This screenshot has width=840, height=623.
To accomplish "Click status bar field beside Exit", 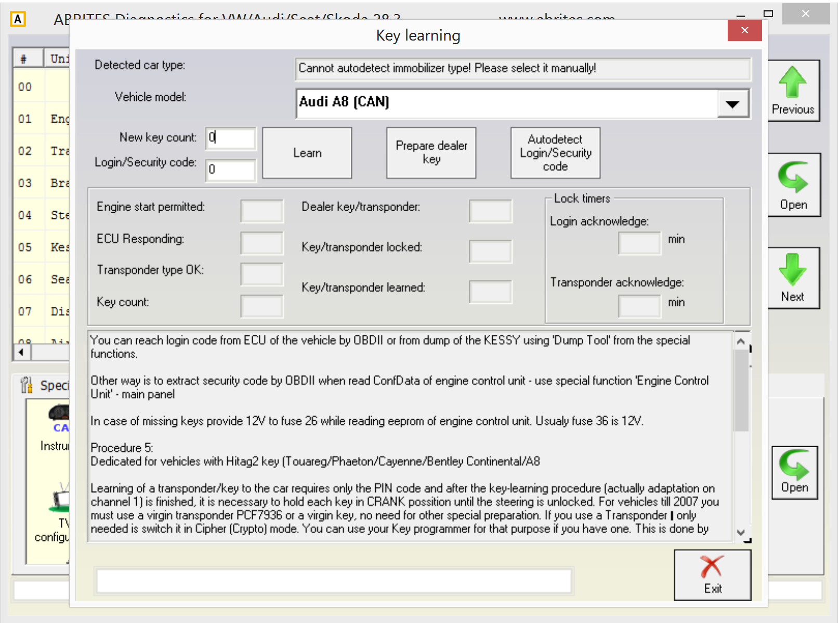I will (x=334, y=581).
